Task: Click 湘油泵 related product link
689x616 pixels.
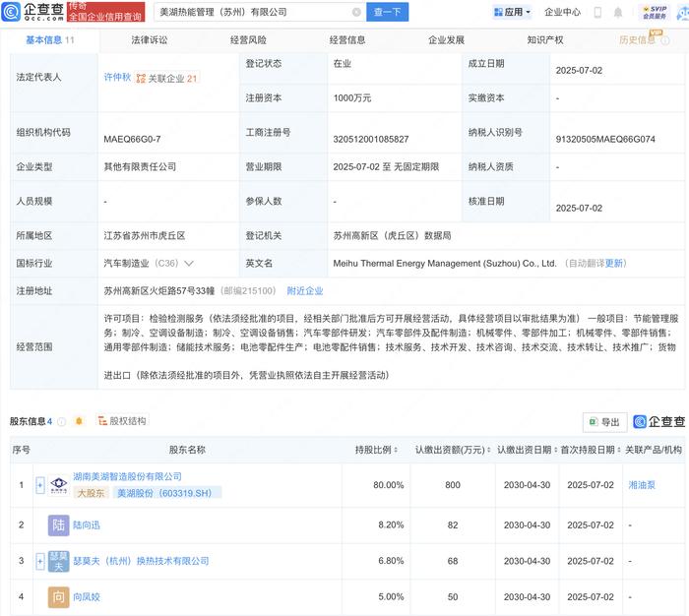Action: click(x=642, y=485)
